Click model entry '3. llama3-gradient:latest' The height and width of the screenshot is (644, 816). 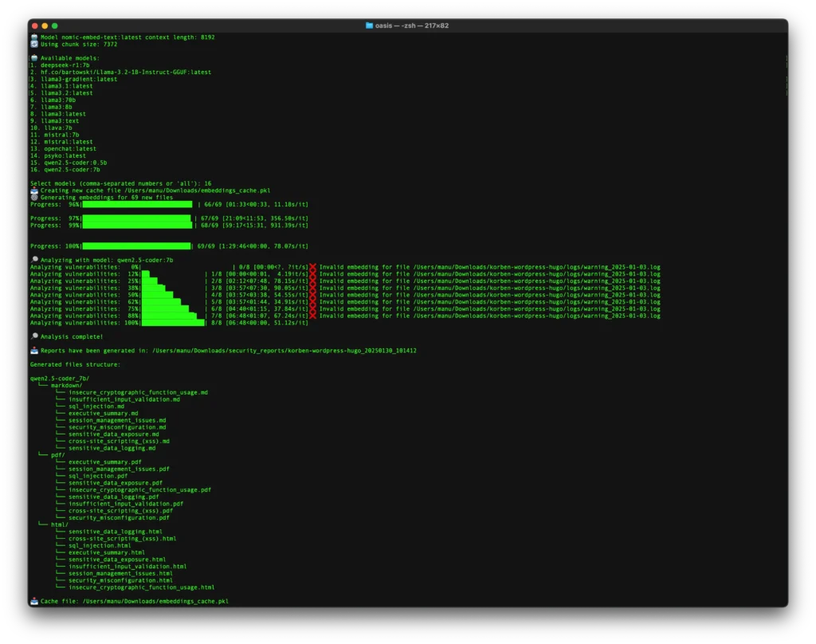tap(73, 79)
